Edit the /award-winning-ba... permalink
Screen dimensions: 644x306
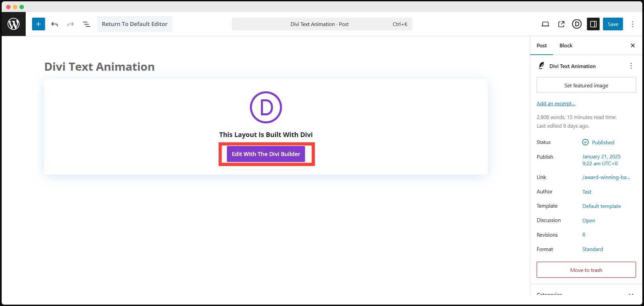tap(606, 177)
